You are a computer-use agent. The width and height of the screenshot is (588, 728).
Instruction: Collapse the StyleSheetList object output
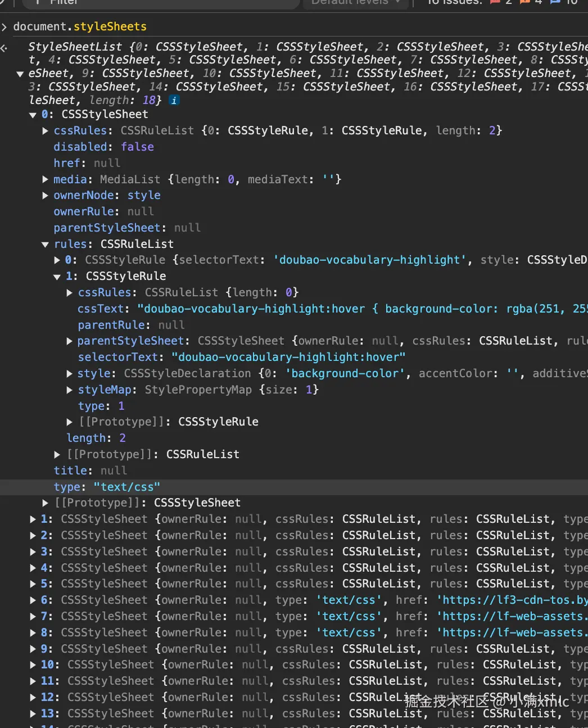pyautogui.click(x=20, y=74)
